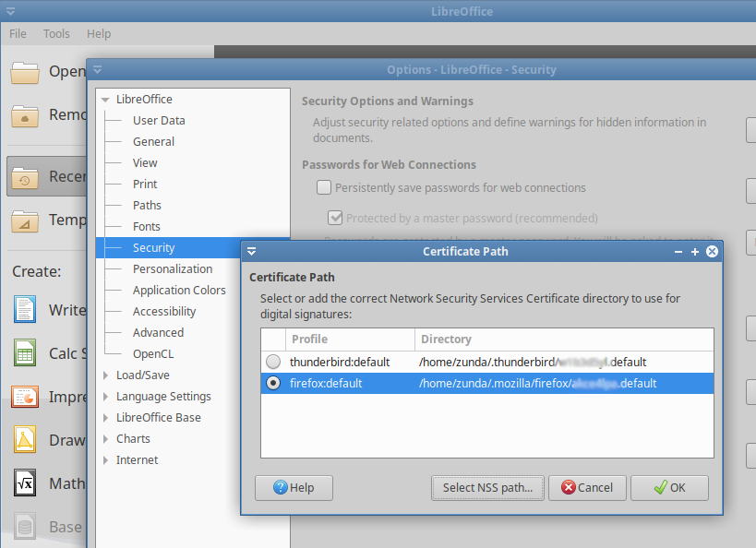Expand the LibreOffice Base tree node
This screenshot has width=756, height=548.
(105, 418)
